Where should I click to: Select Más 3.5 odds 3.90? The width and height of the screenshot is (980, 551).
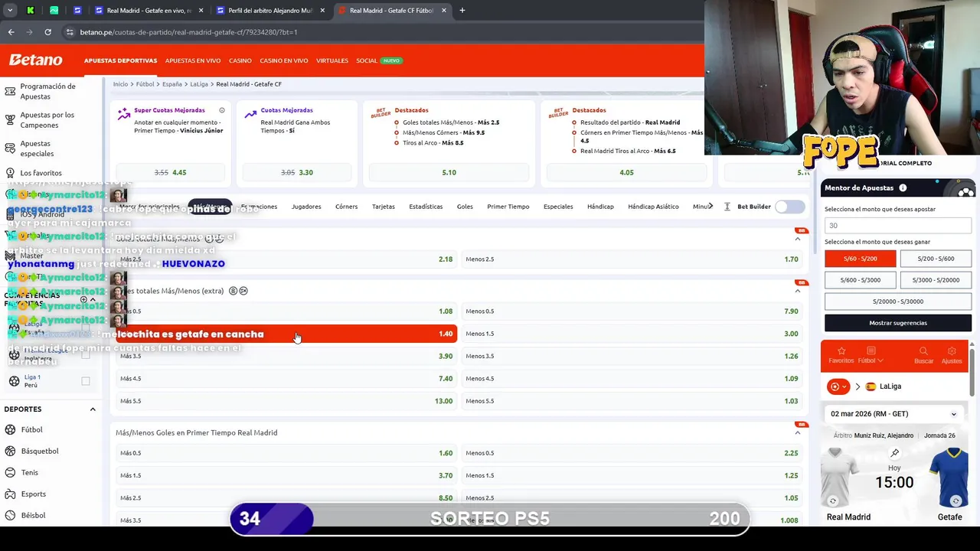(x=286, y=356)
